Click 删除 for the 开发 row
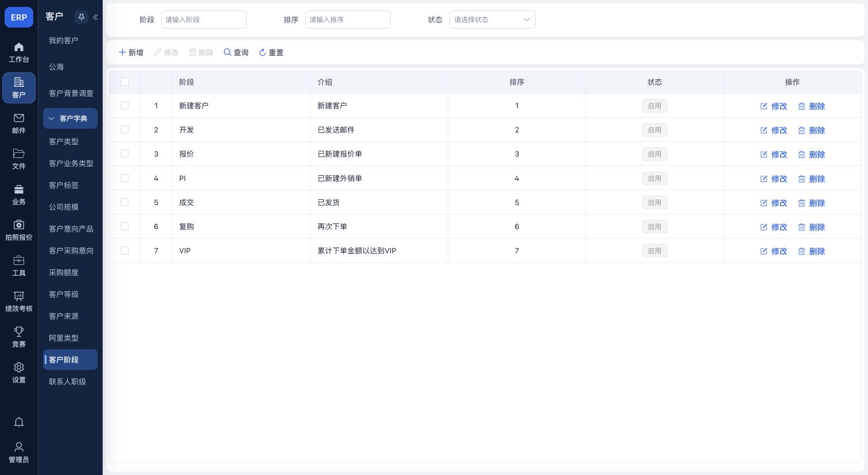Viewport: 868px width, 475px height. tap(811, 130)
